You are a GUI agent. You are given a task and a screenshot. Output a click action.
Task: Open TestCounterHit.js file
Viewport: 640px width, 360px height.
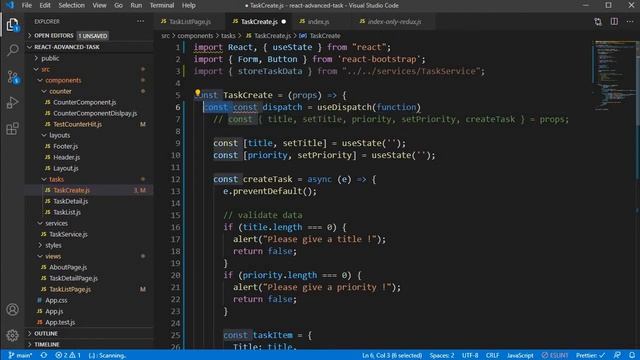tap(78, 124)
